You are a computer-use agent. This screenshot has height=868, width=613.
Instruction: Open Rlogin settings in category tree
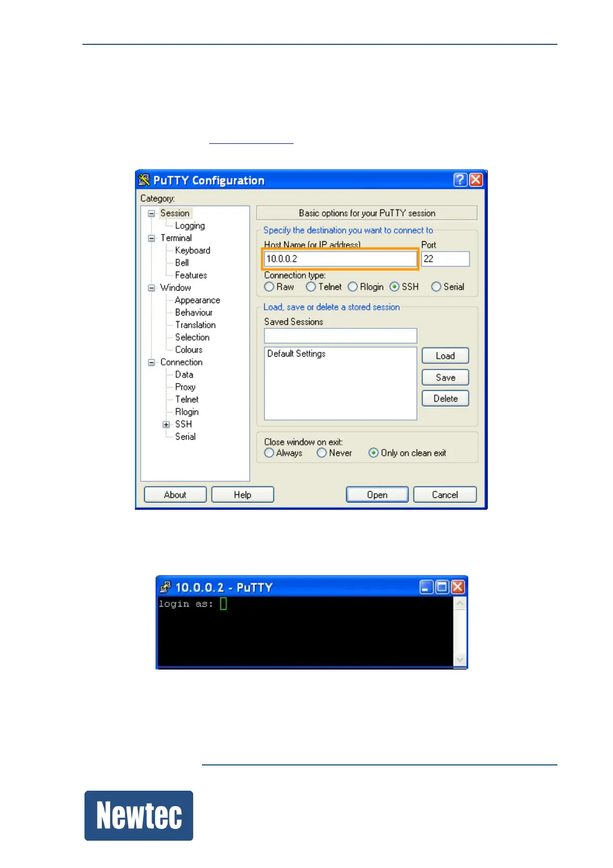pos(186,412)
